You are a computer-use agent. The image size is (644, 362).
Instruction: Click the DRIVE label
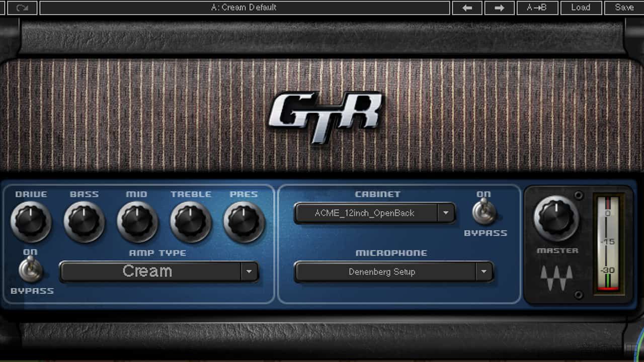[x=31, y=194]
